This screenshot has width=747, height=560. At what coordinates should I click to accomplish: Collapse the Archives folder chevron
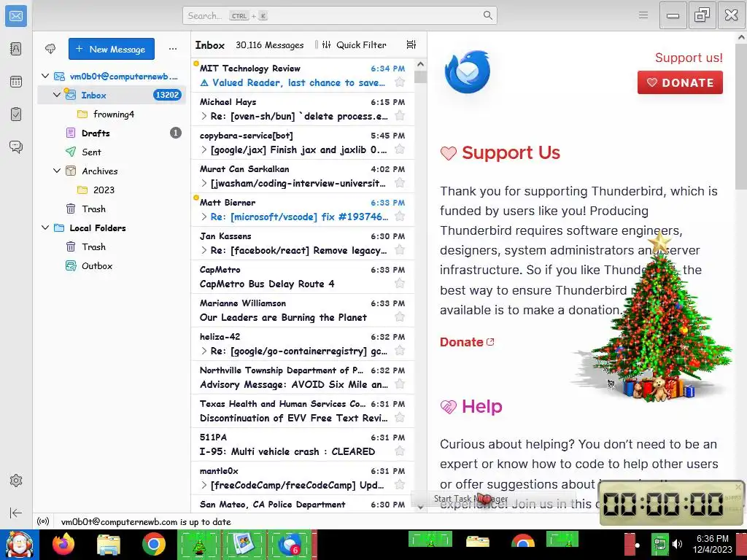57,171
